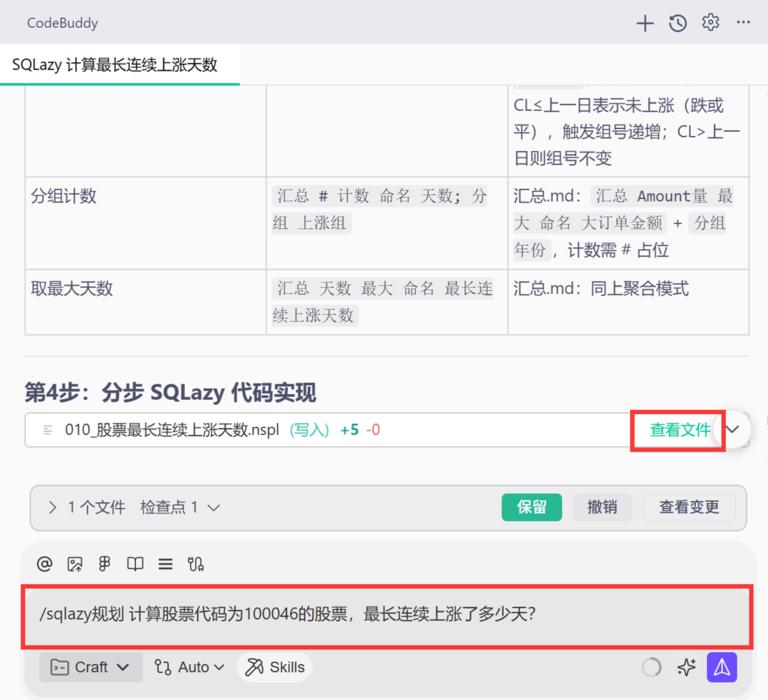
Task: Start a new chat with plus icon
Action: pyautogui.click(x=645, y=23)
